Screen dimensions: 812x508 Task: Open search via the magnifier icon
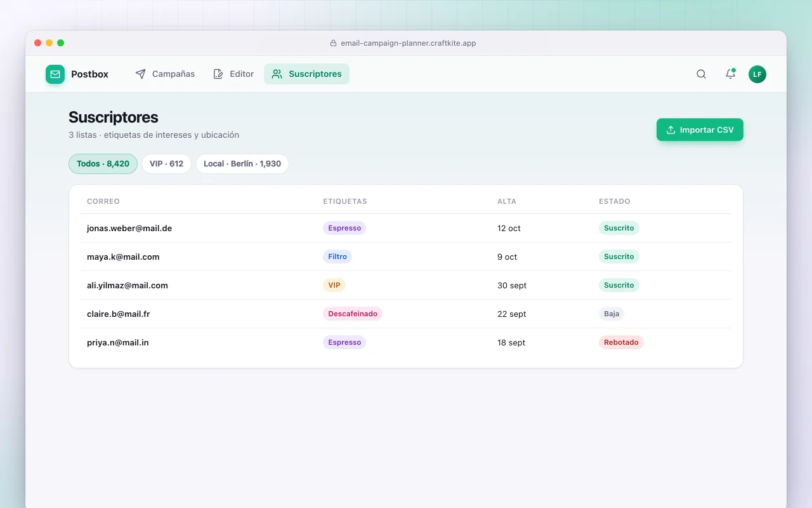701,74
